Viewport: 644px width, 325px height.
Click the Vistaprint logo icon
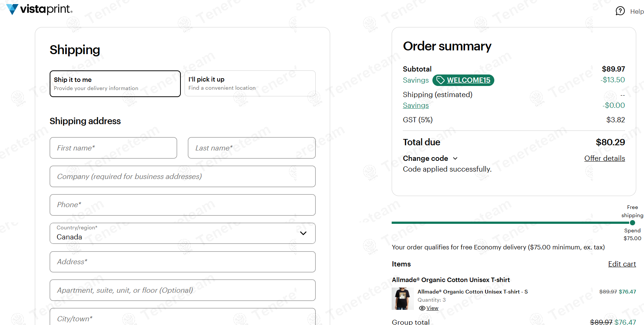point(12,9)
